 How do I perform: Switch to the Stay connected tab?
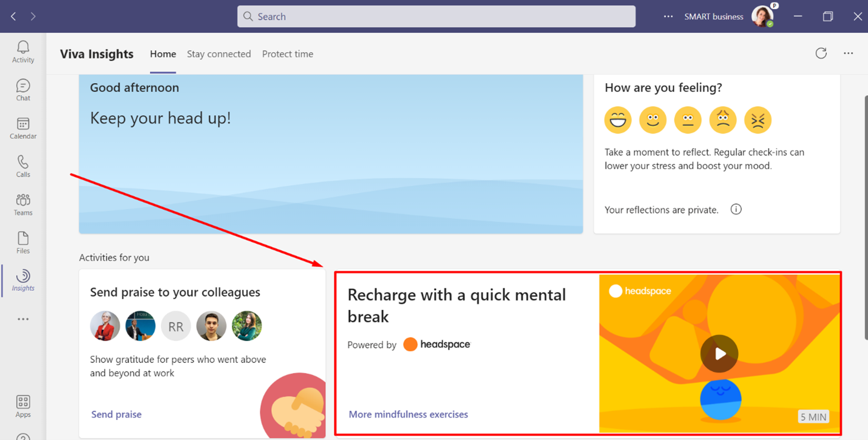coord(219,54)
